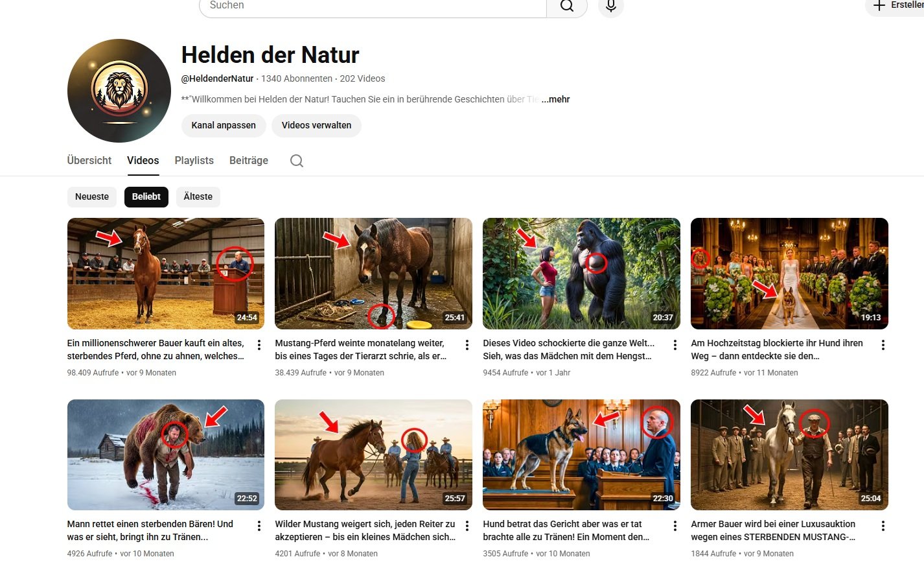The width and height of the screenshot is (924, 568).
Task: Click the 8922 Aufrufe view count
Action: [x=713, y=373]
